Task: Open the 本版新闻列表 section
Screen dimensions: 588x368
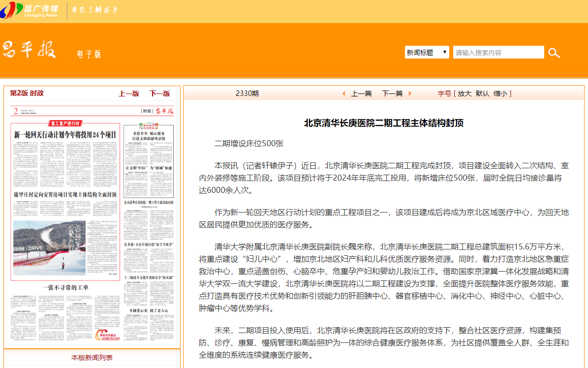Action: pos(92,358)
